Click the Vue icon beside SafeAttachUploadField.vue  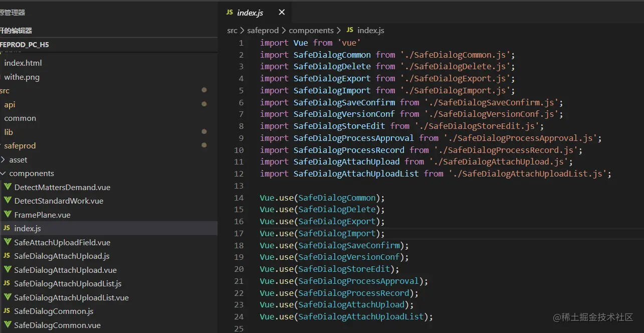coord(8,242)
